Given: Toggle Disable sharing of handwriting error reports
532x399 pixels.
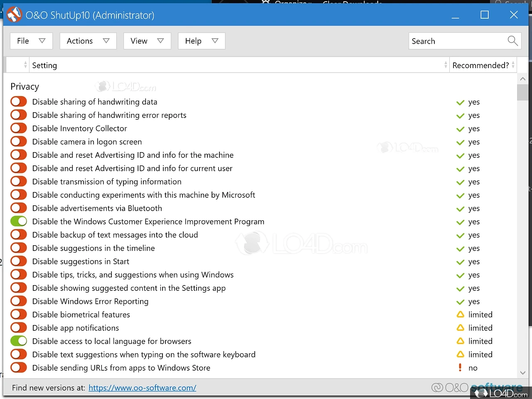Looking at the screenshot, I should click(x=19, y=115).
